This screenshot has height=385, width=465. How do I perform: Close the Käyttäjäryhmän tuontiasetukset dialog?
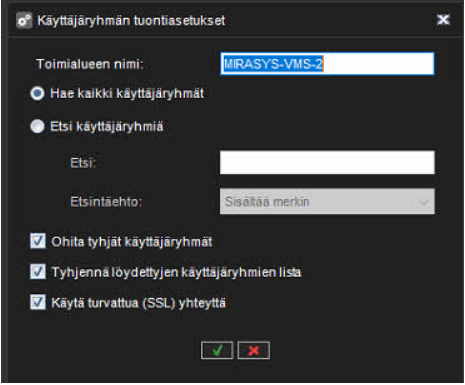click(443, 20)
